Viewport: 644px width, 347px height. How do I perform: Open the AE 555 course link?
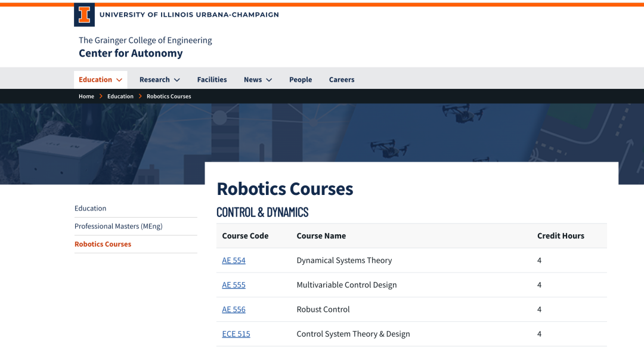234,285
